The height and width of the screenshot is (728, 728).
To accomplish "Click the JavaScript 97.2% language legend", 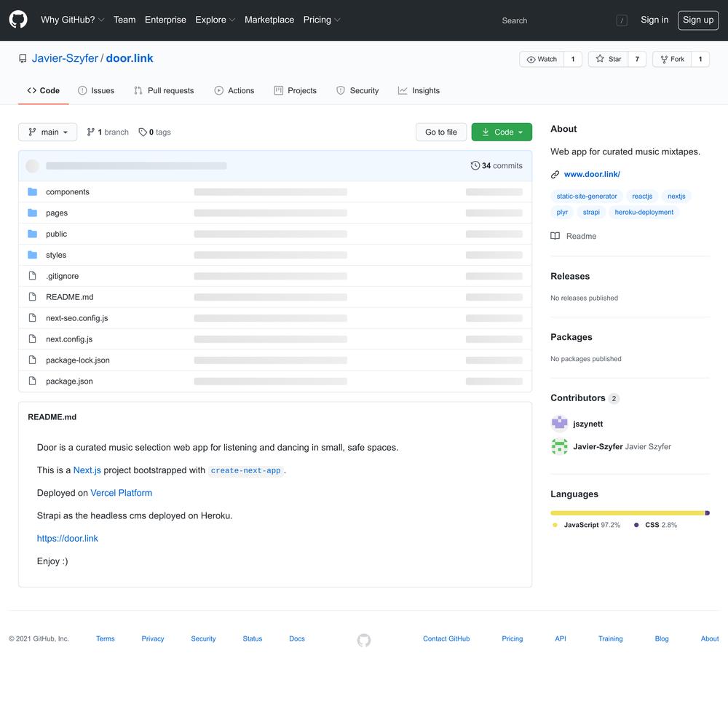I will pos(586,525).
